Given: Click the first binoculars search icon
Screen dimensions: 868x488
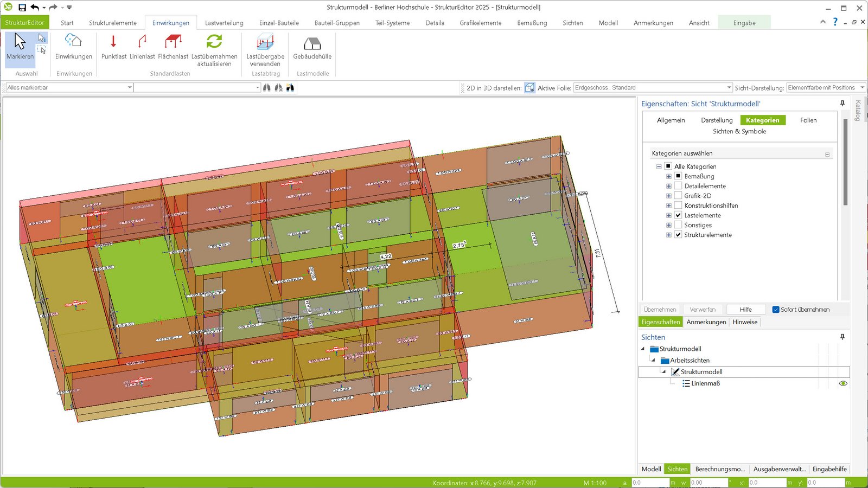Looking at the screenshot, I should [267, 87].
